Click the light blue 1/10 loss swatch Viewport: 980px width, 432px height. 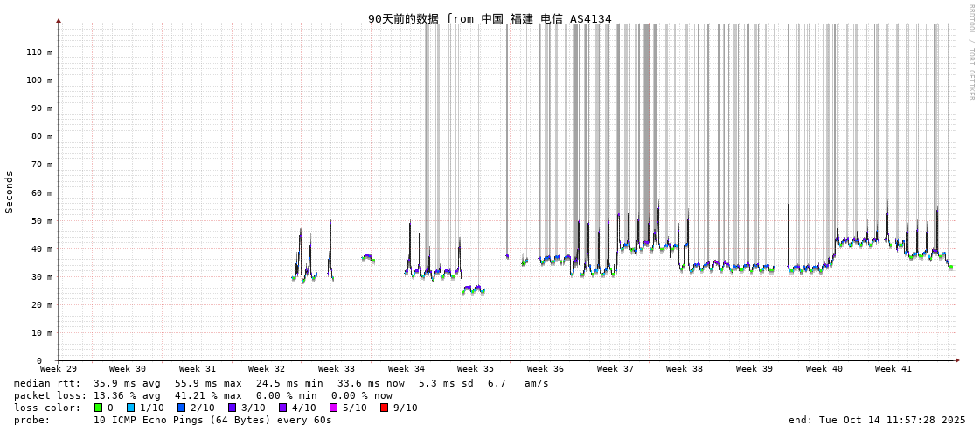131,408
